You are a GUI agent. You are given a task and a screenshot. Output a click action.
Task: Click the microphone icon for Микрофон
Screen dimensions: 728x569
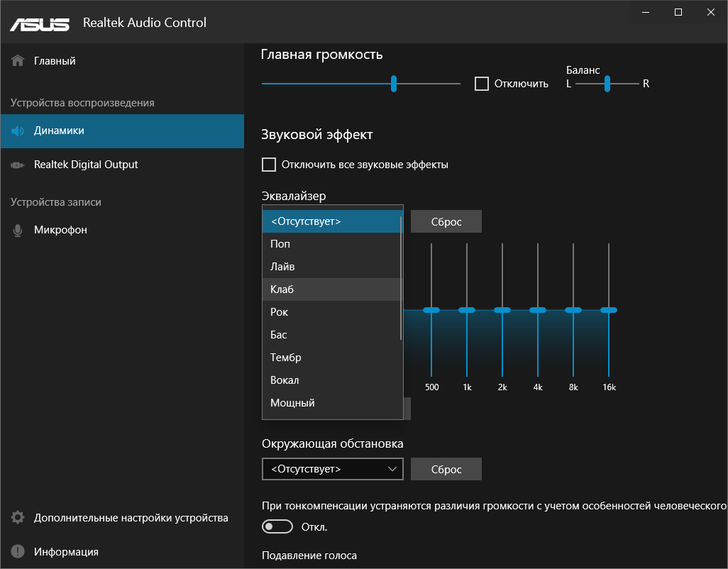coord(18,231)
